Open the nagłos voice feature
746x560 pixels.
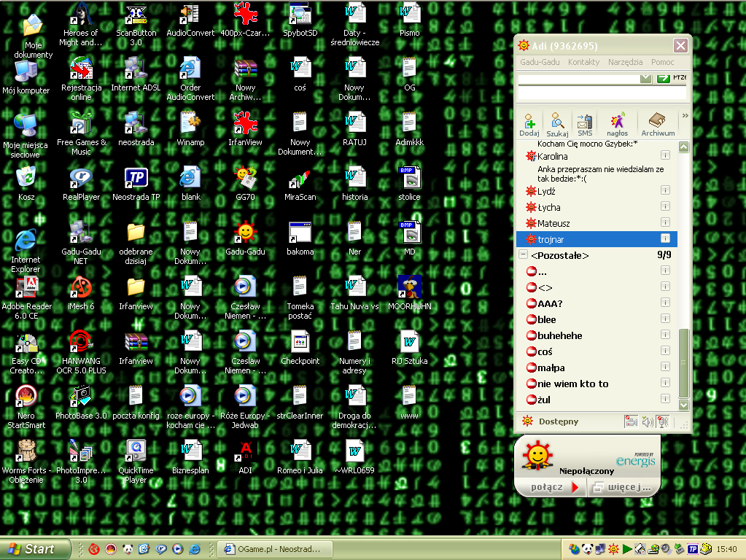point(616,122)
